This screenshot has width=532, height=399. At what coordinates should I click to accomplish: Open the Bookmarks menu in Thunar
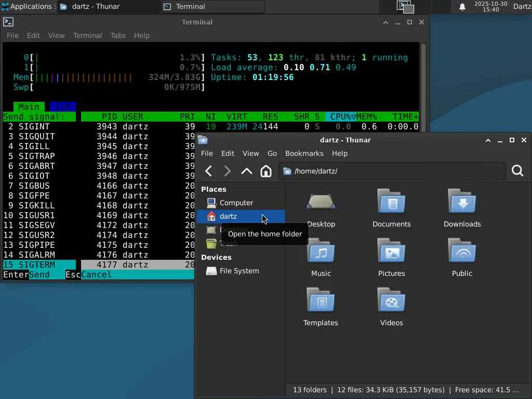tap(304, 153)
